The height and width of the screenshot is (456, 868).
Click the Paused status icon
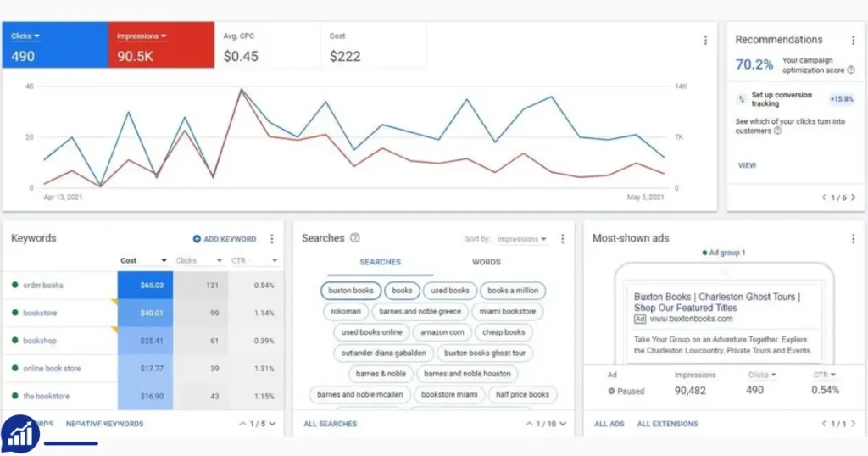[612, 391]
